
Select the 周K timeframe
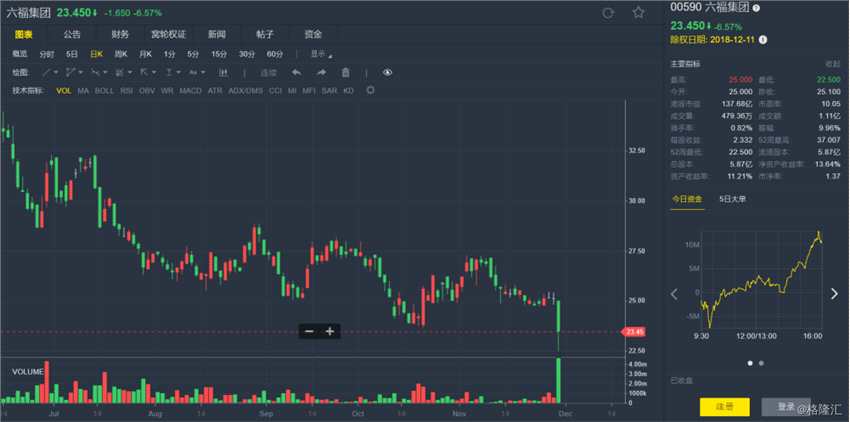tap(121, 54)
